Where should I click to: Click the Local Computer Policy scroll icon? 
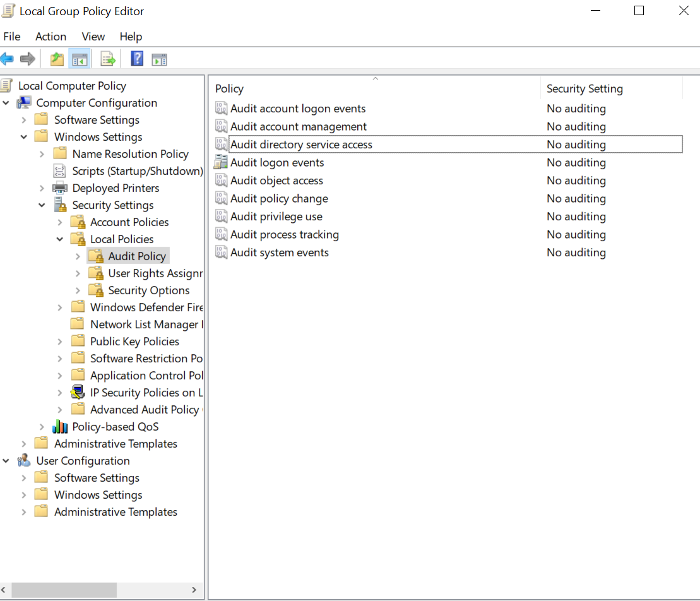(8, 85)
